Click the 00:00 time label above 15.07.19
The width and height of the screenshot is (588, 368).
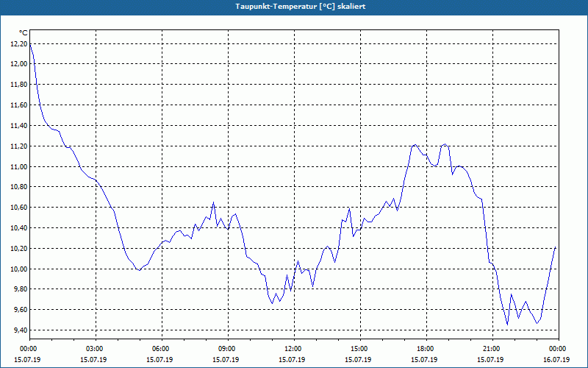pyautogui.click(x=28, y=349)
